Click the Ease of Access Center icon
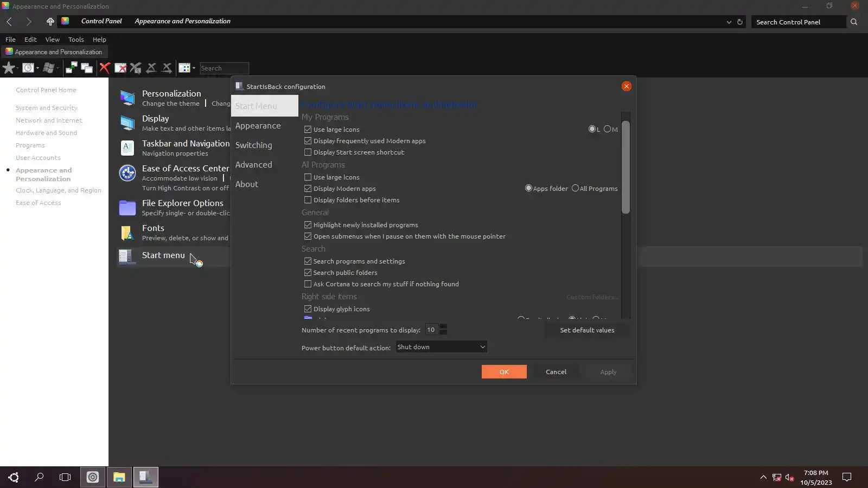Screen dimensions: 868x488 127,173
